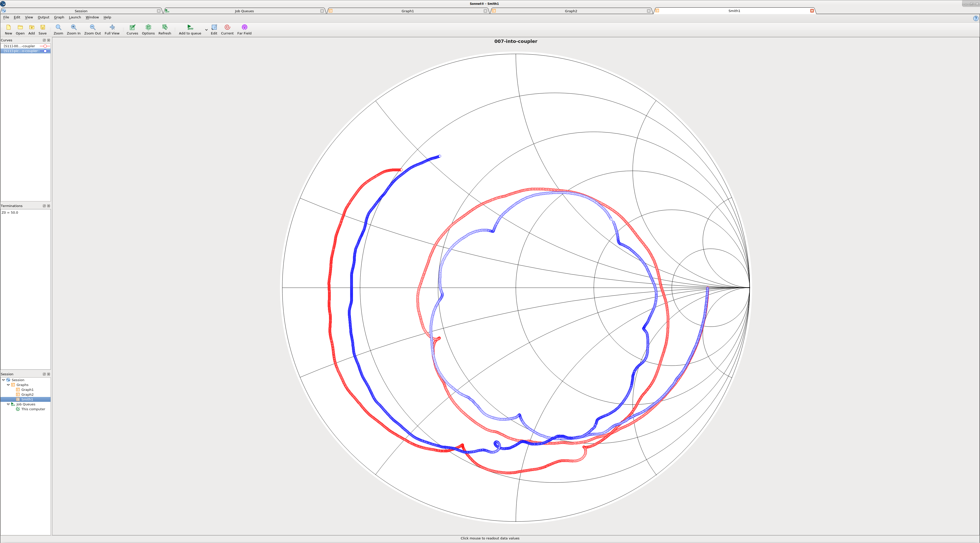
Task: Activate the Zoom tool
Action: pos(58,30)
